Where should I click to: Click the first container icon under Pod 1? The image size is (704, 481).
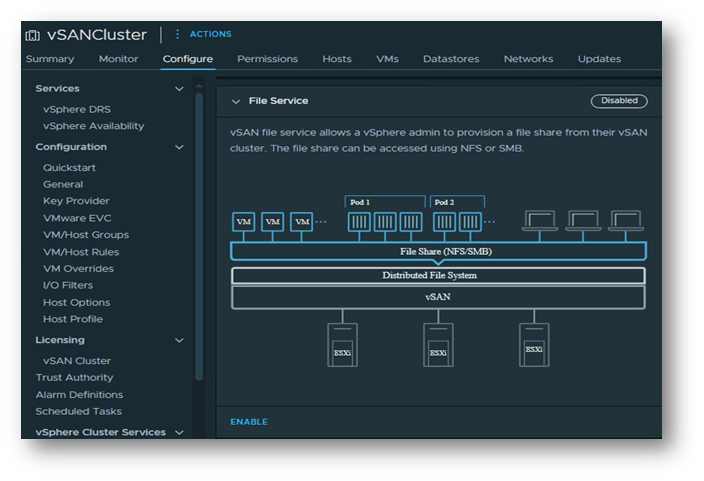point(359,222)
